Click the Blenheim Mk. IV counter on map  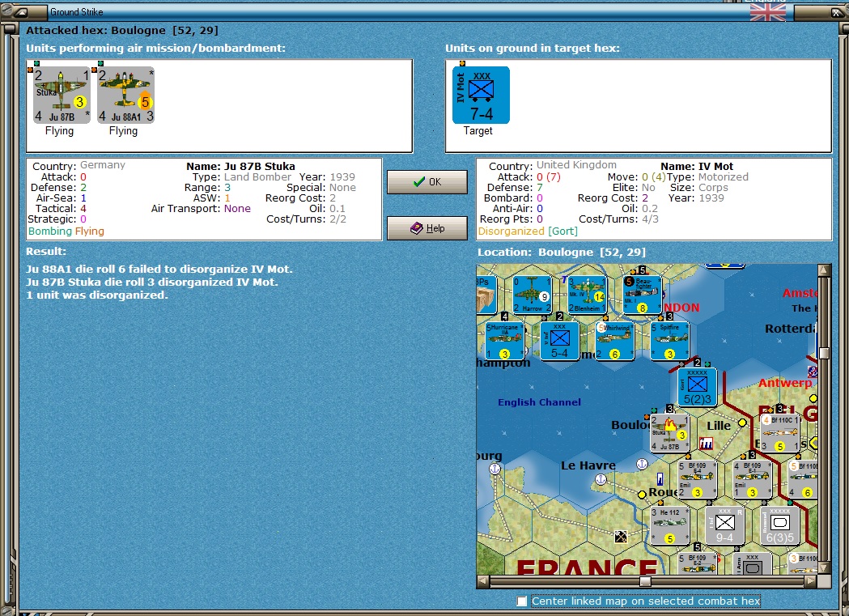pos(587,295)
